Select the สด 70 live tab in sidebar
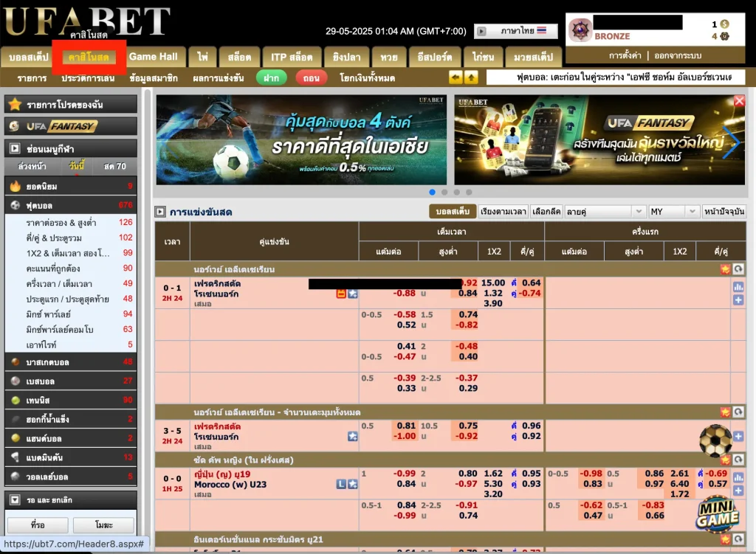The width and height of the screenshot is (756, 554). point(114,166)
